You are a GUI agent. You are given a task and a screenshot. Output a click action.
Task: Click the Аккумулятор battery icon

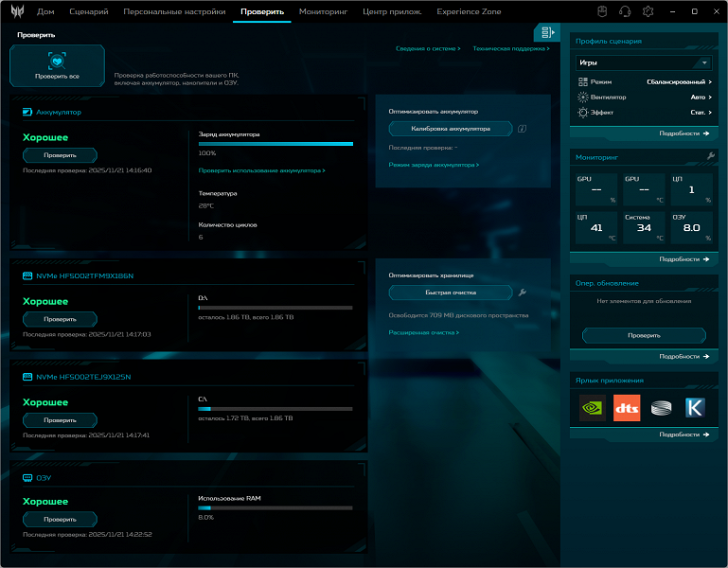click(x=27, y=112)
